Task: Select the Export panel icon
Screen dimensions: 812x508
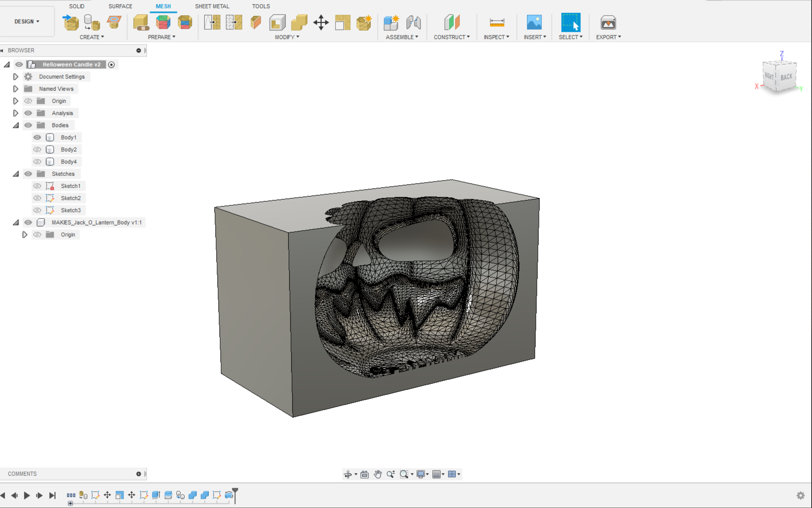Action: (x=608, y=22)
